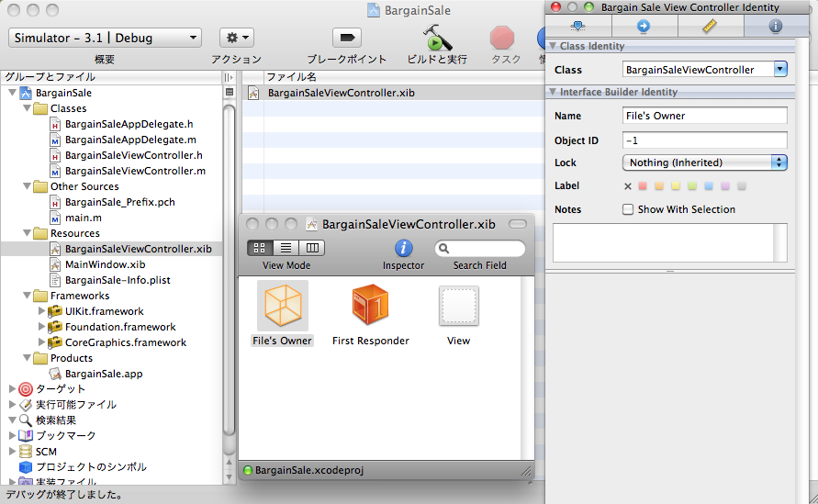Click the CoreGraphics.framework toolbox icon
The height and width of the screenshot is (504, 818).
click(55, 342)
